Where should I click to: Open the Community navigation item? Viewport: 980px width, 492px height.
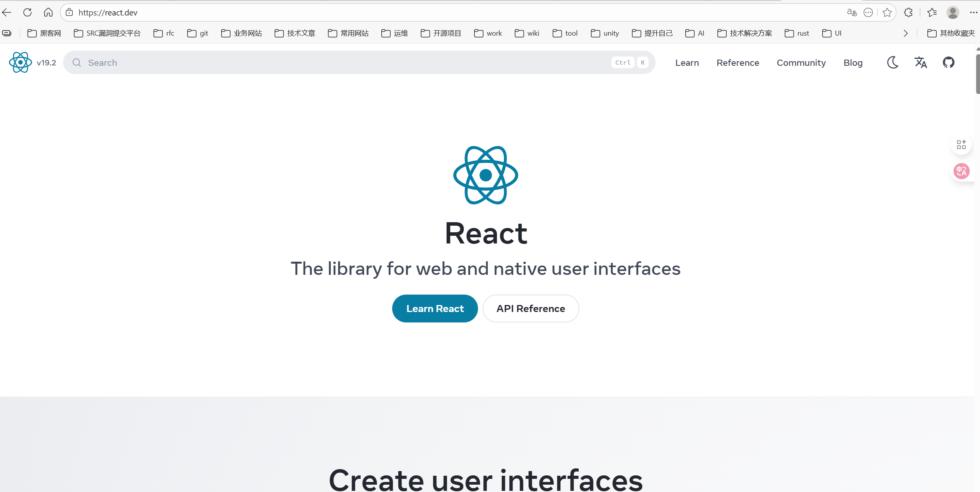tap(801, 63)
